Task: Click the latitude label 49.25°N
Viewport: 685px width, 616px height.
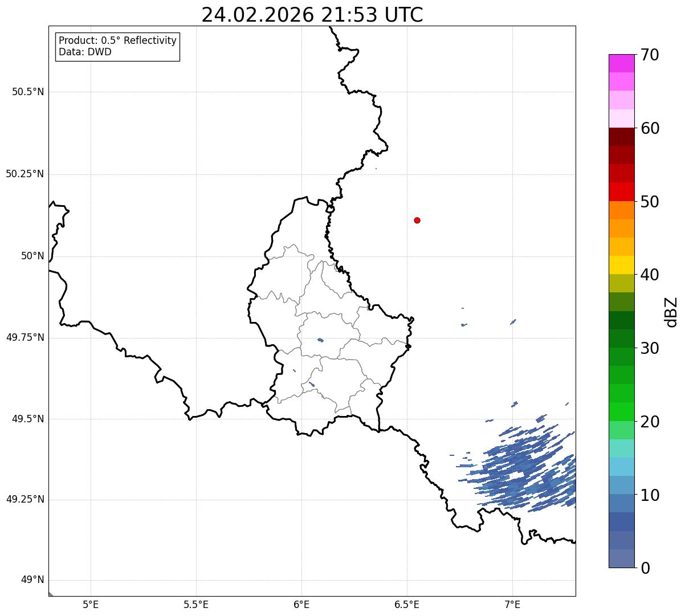Action: click(25, 500)
